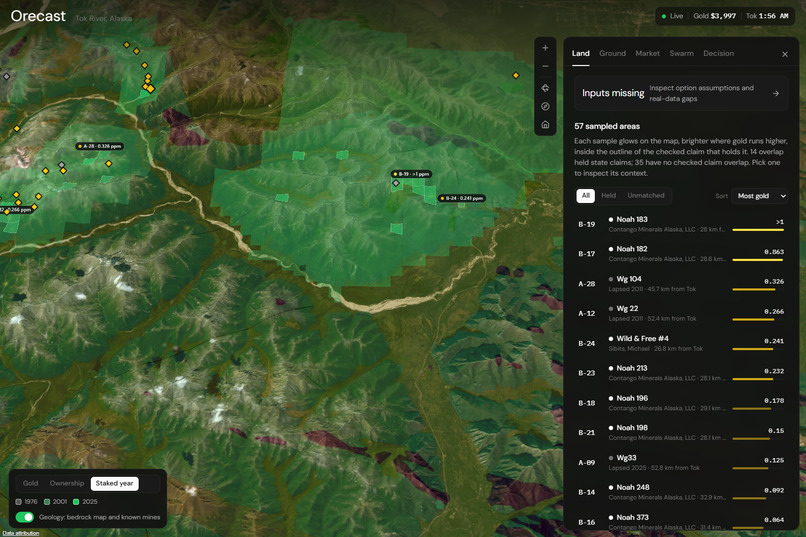This screenshot has height=537, width=806.
Task: Select the A-28 Wg 104 row
Action: (681, 284)
